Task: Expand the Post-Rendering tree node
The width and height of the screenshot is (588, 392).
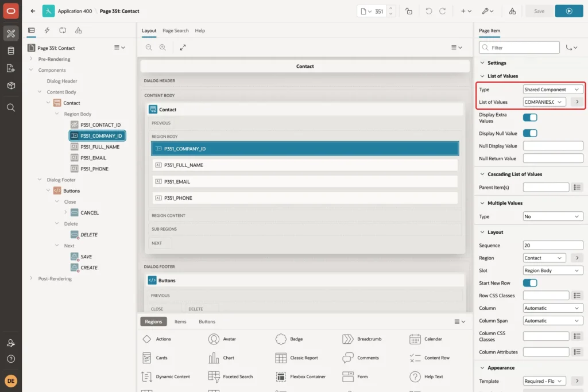Action: pos(31,278)
